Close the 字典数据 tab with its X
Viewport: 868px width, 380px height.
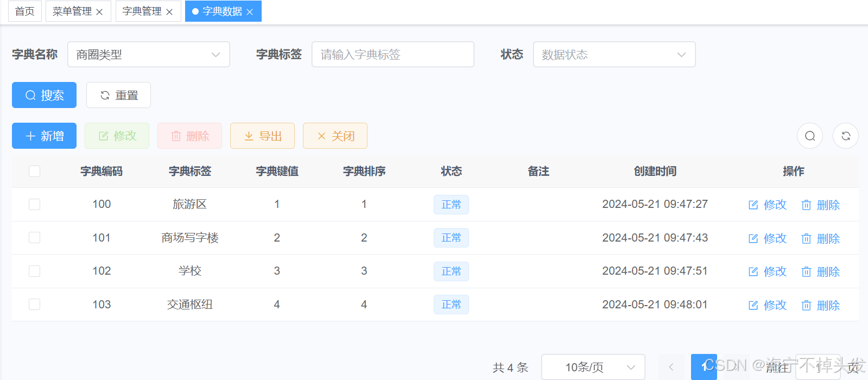(250, 12)
